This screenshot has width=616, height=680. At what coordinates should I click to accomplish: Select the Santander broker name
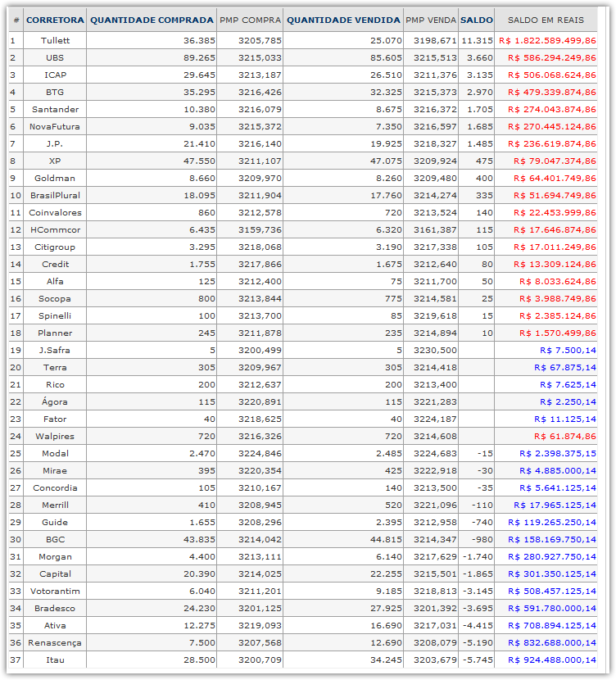pyautogui.click(x=55, y=109)
